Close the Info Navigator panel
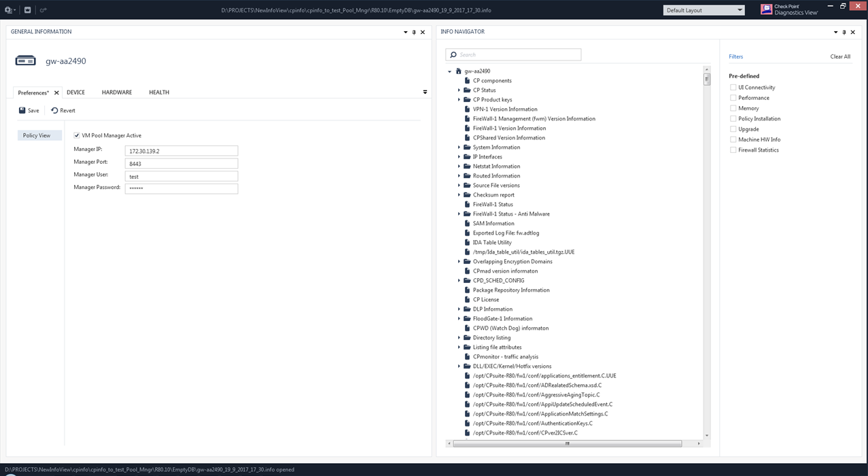 [852, 32]
